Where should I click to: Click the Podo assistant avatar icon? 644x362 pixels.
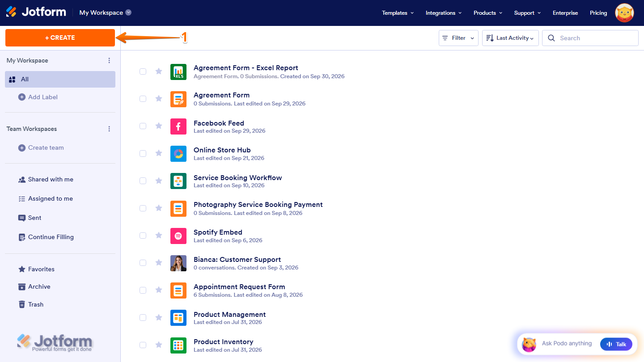pos(529,344)
